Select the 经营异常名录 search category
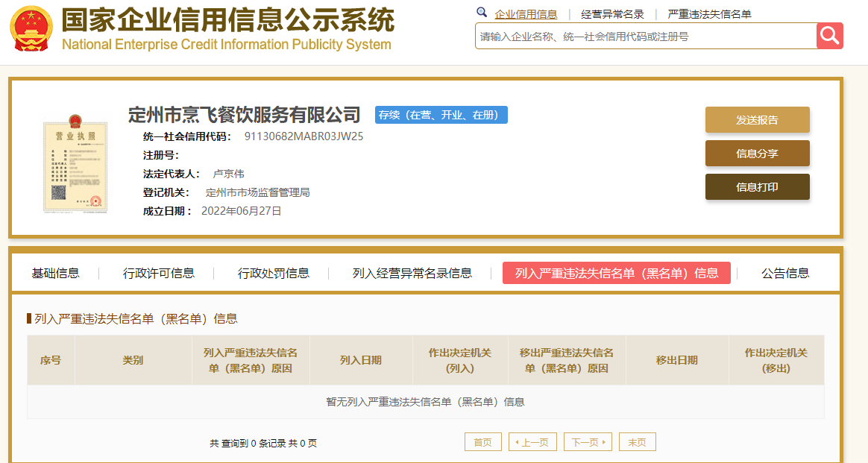Image resolution: width=868 pixels, height=463 pixels. tap(612, 14)
